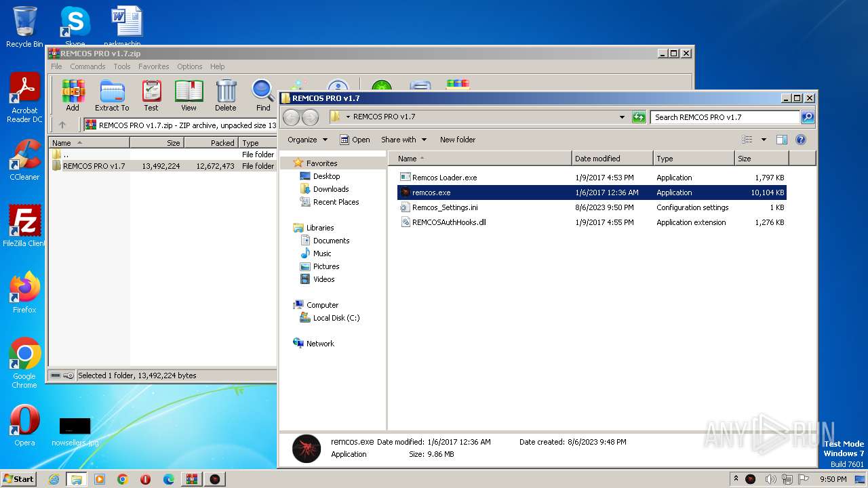
Task: Open the Pictures library
Action: tap(326, 266)
